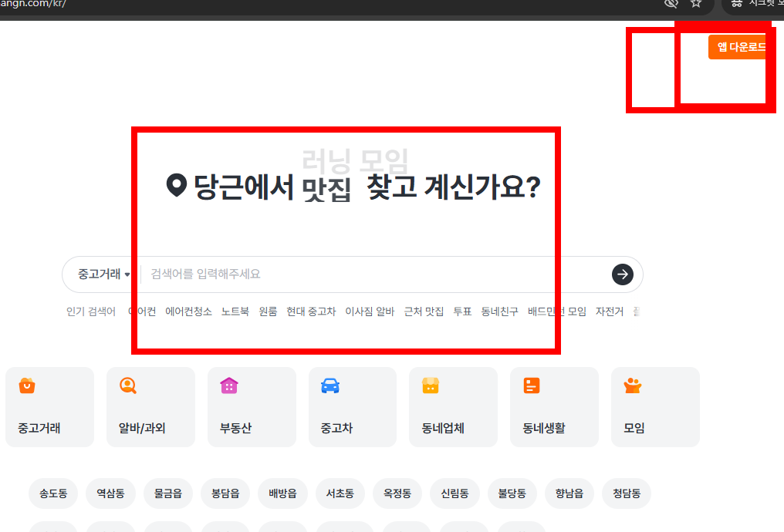Open the 중고거래 search category dropdown
Screen dimensions: 784x532
[x=103, y=274]
